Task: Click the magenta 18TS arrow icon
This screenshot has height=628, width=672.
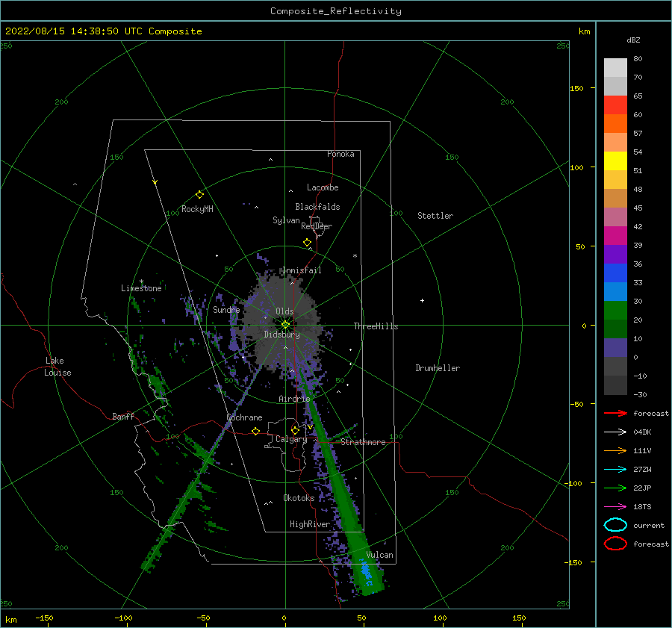Action: pyautogui.click(x=615, y=507)
